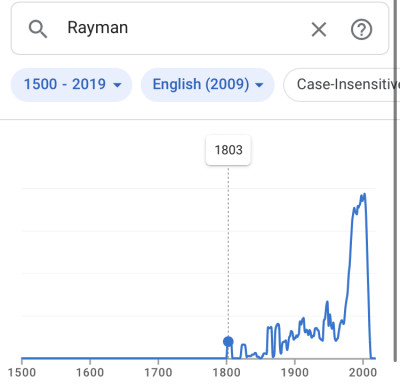The height and width of the screenshot is (385, 400).
Task: Click the dropdown arrow beside 1500 - 2019
Action: [x=117, y=85]
